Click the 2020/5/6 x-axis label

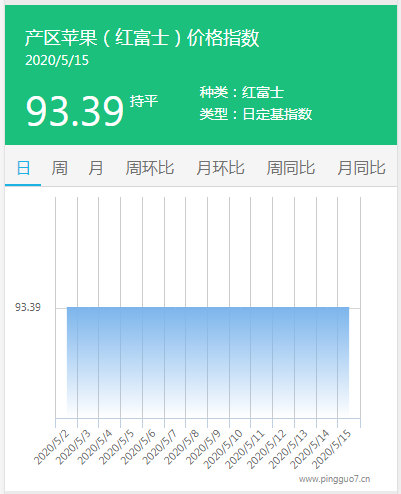138,448
